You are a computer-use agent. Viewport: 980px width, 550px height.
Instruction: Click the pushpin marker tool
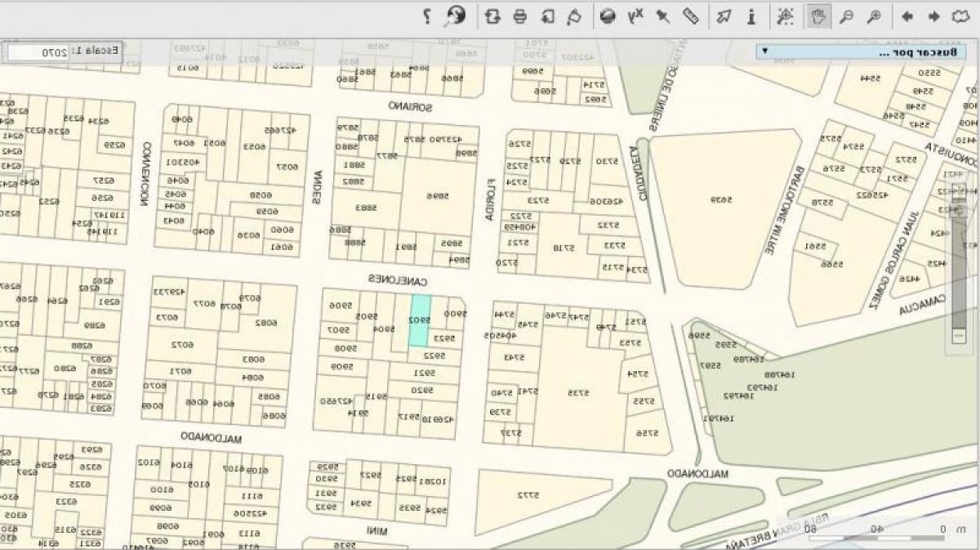[x=663, y=16]
